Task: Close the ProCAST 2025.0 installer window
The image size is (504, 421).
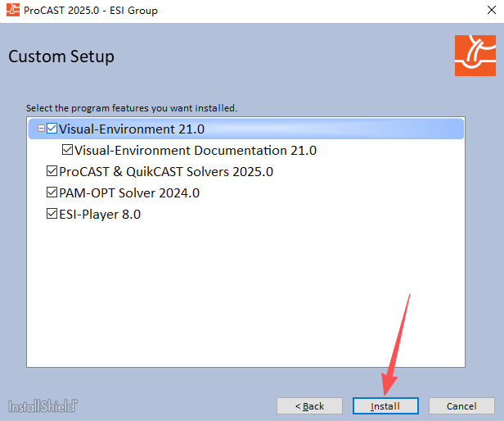Action: tap(492, 11)
